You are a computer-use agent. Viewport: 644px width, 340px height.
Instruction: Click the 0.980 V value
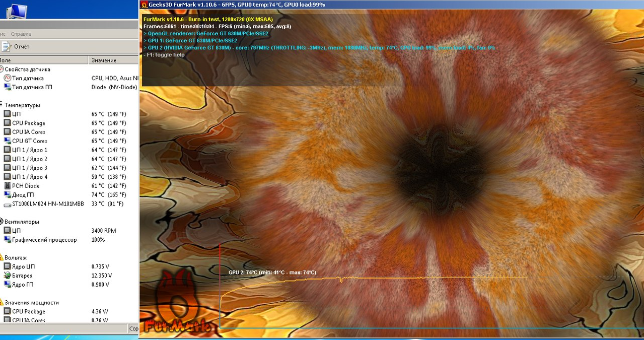pyautogui.click(x=100, y=285)
